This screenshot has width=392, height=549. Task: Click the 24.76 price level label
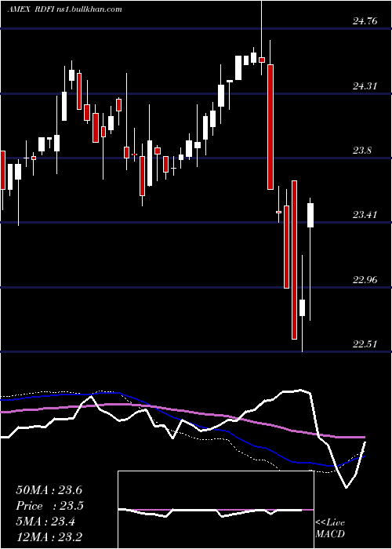coord(365,21)
